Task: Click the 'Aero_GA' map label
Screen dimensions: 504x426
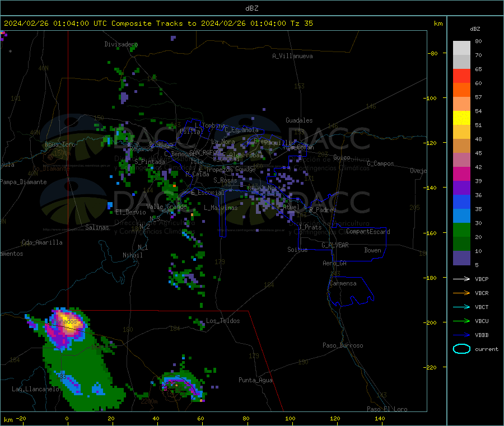Action: (335, 263)
